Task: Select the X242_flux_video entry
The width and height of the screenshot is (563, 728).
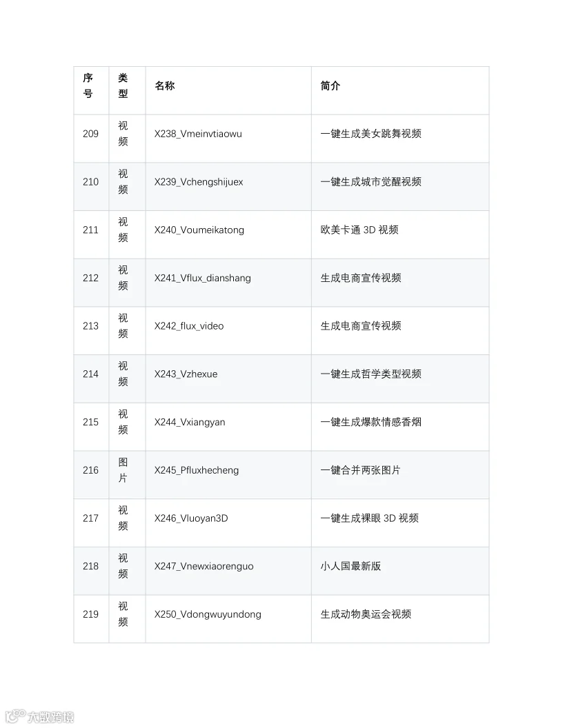Action: pos(188,326)
